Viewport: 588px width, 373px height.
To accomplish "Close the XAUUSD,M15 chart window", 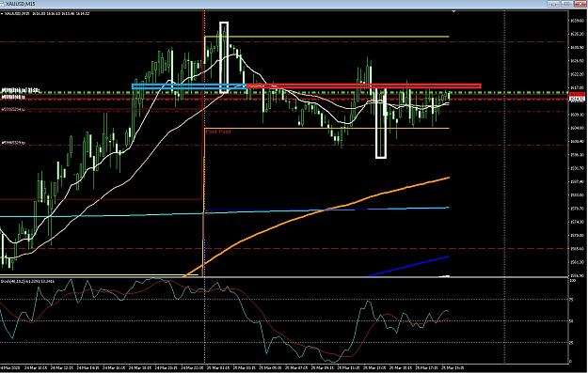I will point(580,4).
